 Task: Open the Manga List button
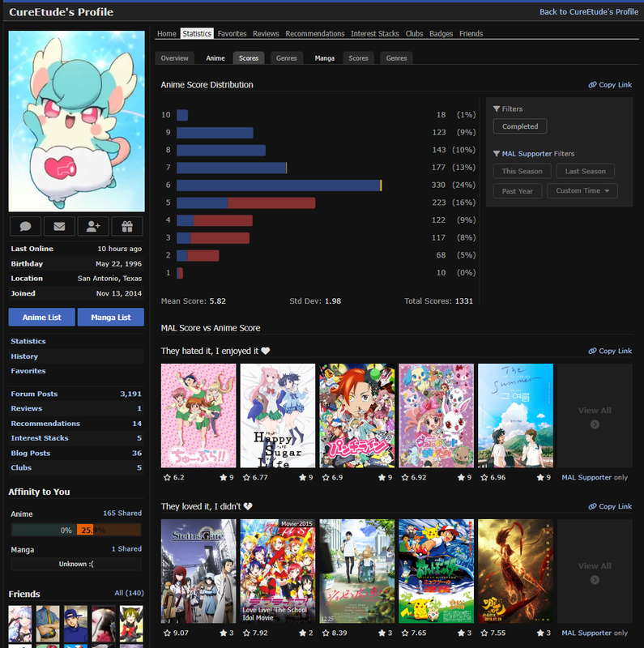[x=111, y=318]
